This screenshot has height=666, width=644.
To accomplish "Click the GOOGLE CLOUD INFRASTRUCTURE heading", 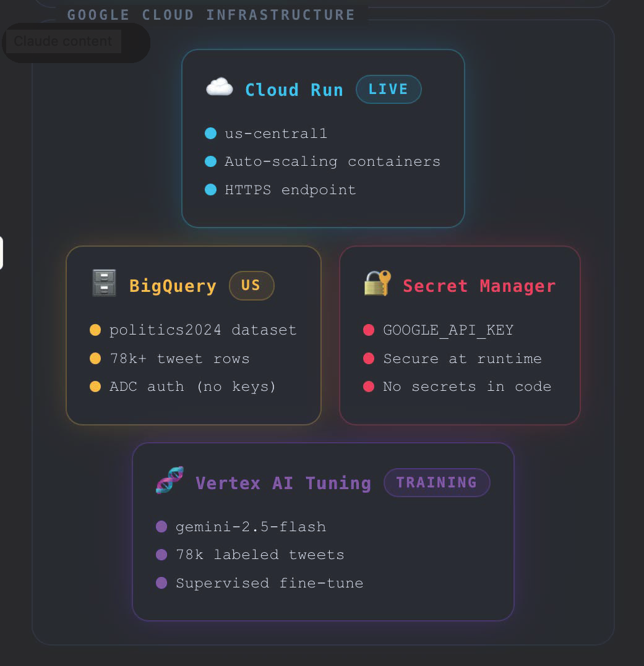I will 211,15.
